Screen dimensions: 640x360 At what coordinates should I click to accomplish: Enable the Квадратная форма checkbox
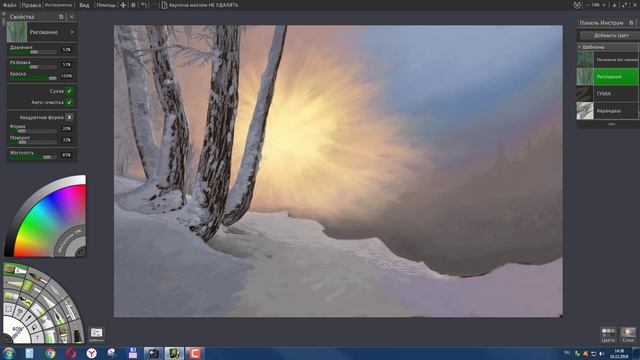click(69, 117)
